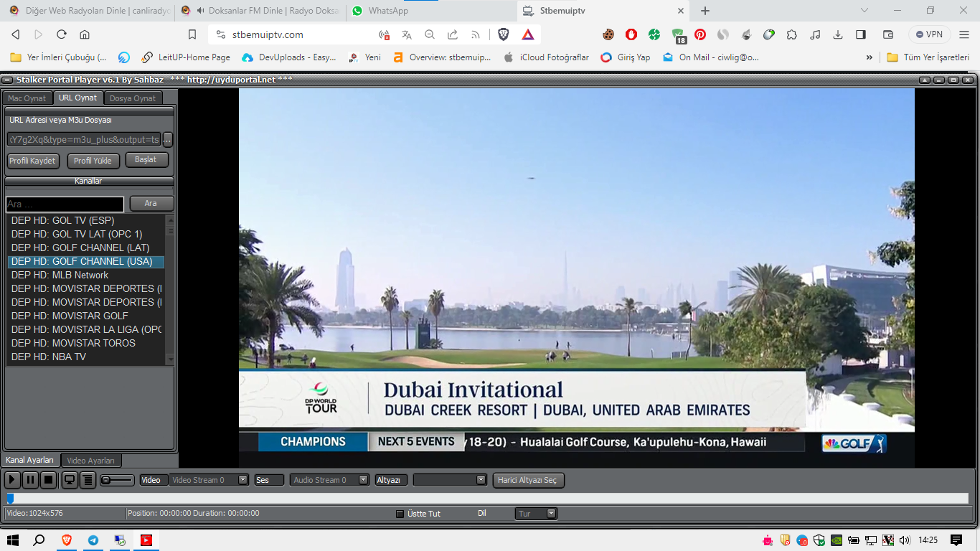
Task: Click the browser home icon
Action: pos(85,34)
